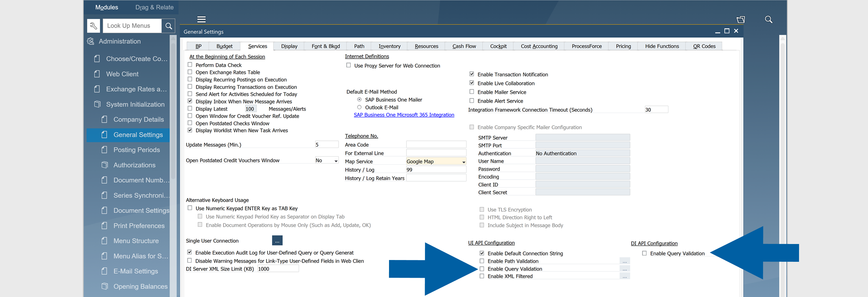Screen dimensions: 868x297
Task: Click the Company Details page icon
Action: click(x=104, y=119)
